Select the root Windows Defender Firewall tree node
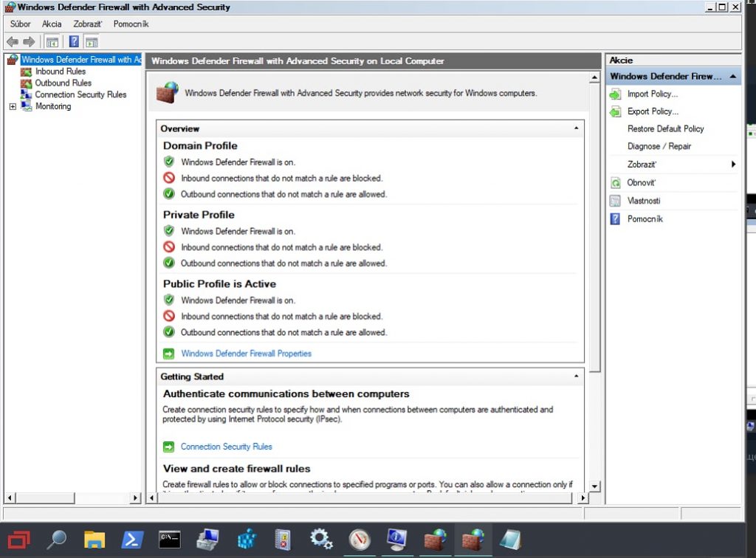This screenshot has width=756, height=558. (x=81, y=60)
